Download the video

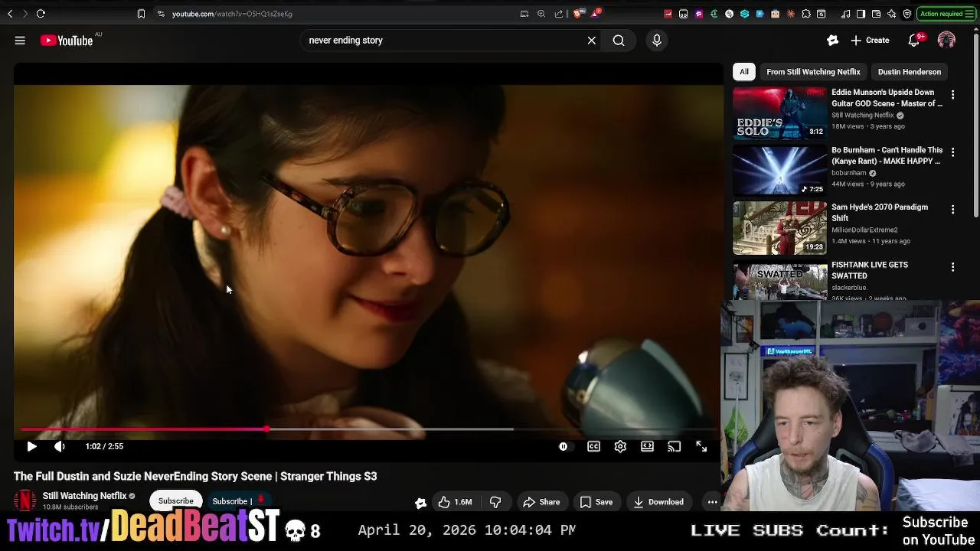(658, 502)
